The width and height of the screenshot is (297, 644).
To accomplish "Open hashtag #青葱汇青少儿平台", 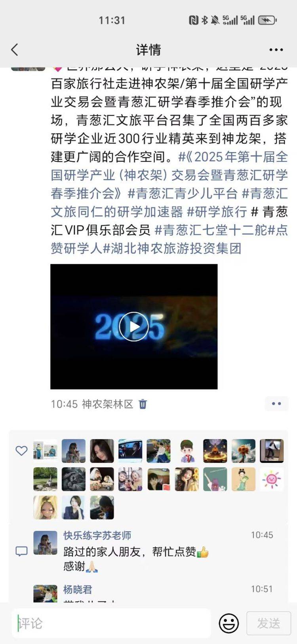I will 183,193.
